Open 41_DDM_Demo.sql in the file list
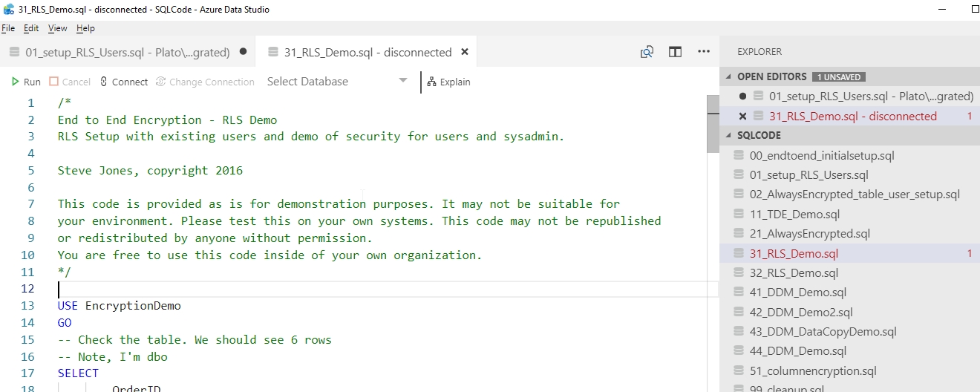The height and width of the screenshot is (392, 980). click(797, 293)
